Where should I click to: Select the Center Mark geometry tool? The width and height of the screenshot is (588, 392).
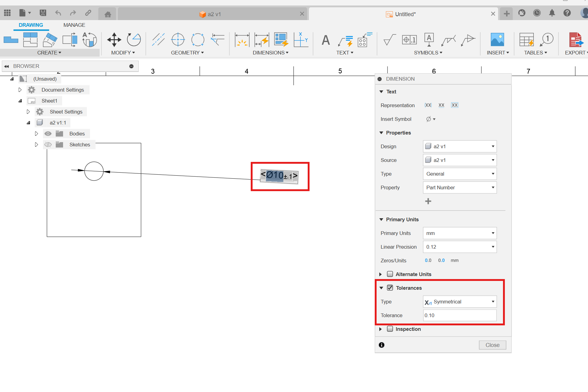click(x=178, y=40)
